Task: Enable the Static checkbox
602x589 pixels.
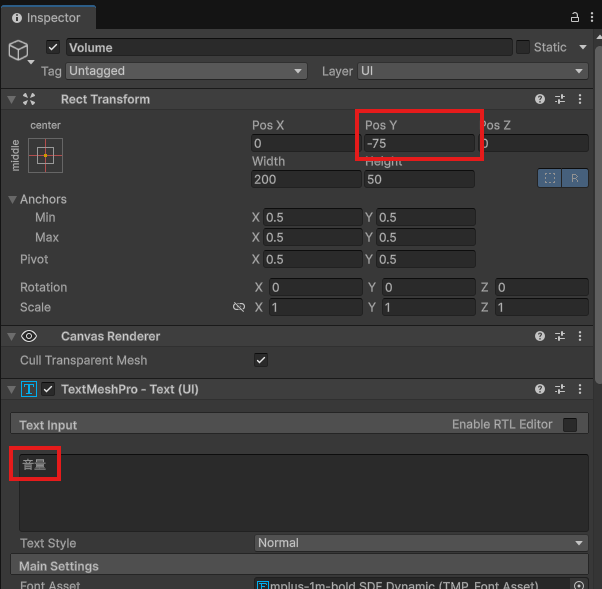Action: 523,47
